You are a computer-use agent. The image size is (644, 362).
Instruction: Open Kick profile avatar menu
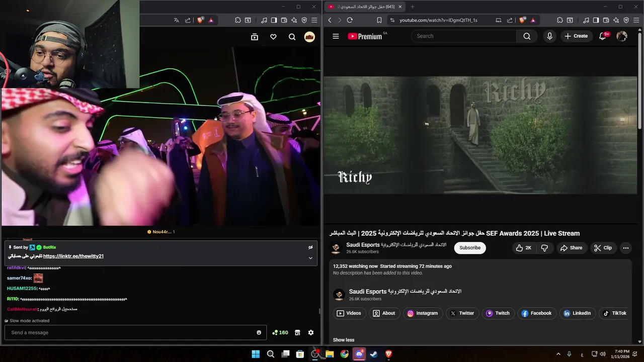click(x=309, y=37)
